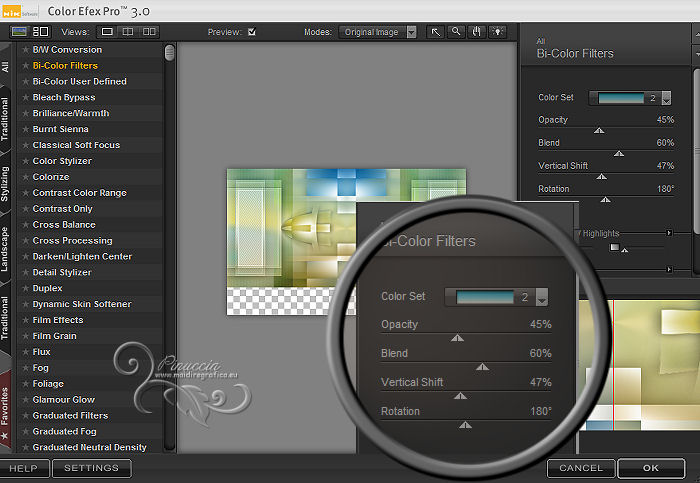Open the All filters side tab

point(5,67)
